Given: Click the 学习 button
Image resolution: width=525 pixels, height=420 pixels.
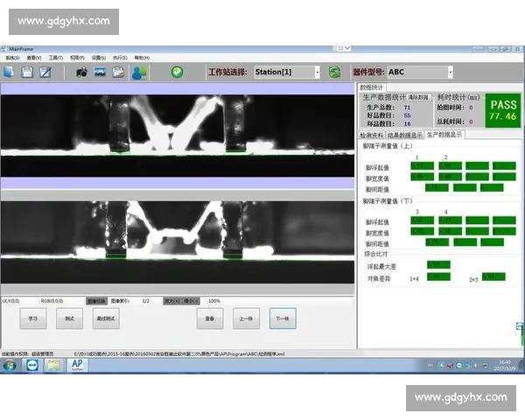Looking at the screenshot, I should tap(32, 318).
